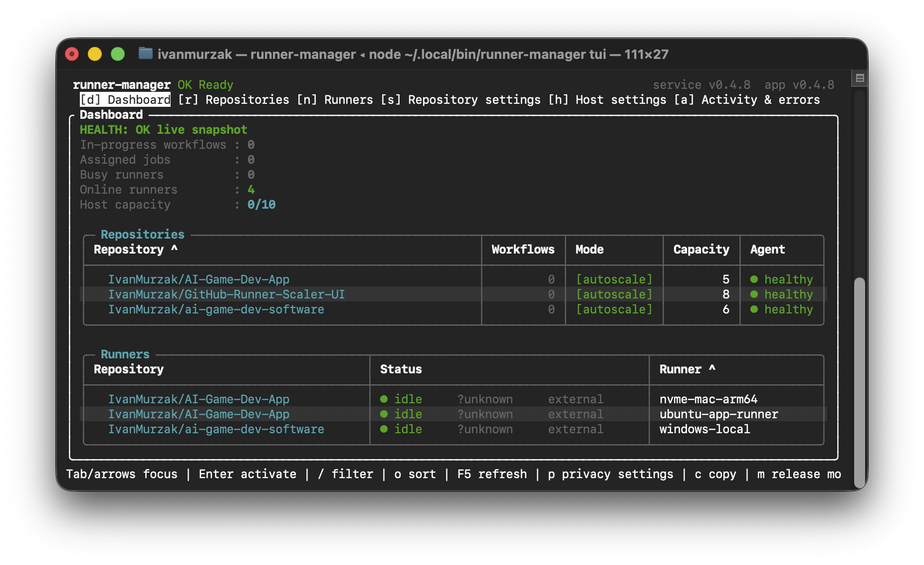Click [autoscale] mode for GitHub-Runner-Scaler-UI
Screen dimensions: 924x565
pyautogui.click(x=614, y=294)
